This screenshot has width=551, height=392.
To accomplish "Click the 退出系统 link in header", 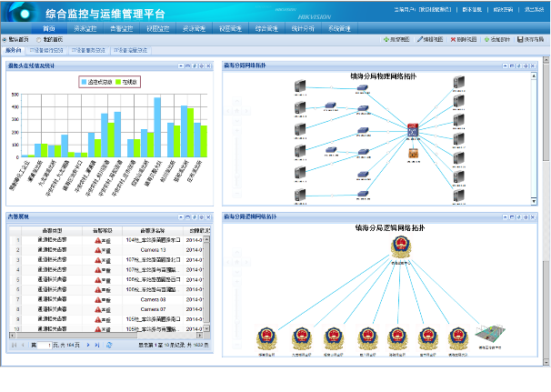I will pos(534,10).
